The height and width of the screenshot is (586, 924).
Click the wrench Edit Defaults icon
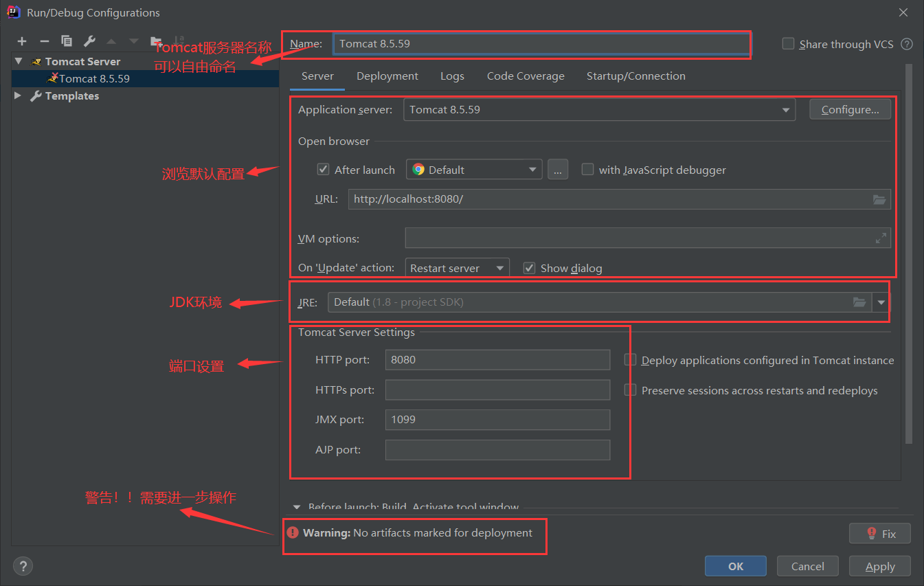(89, 41)
